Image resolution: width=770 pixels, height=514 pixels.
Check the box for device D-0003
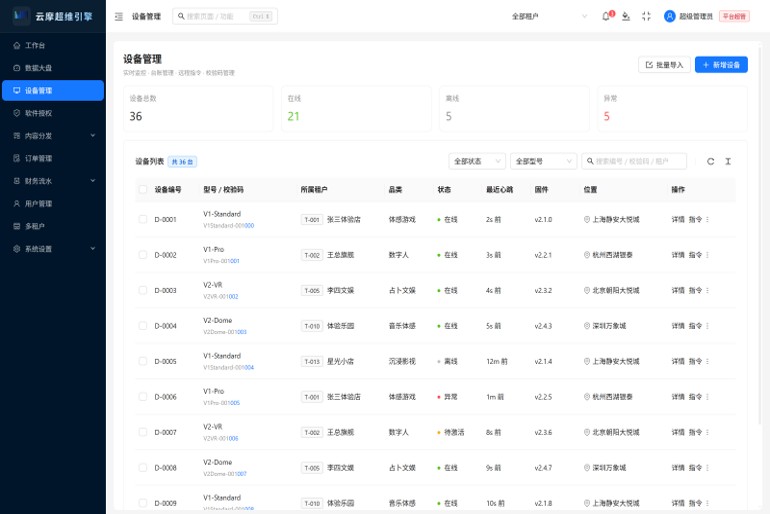(142, 291)
